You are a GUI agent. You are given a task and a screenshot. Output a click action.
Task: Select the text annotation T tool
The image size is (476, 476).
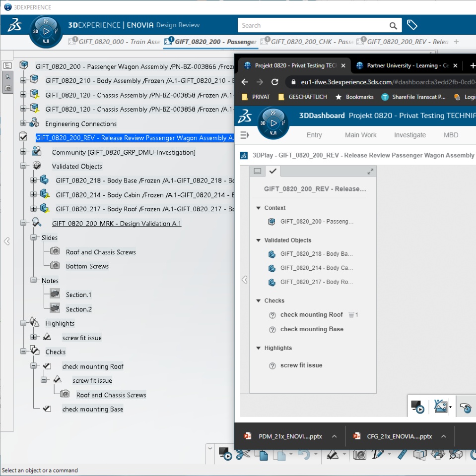[378, 454]
